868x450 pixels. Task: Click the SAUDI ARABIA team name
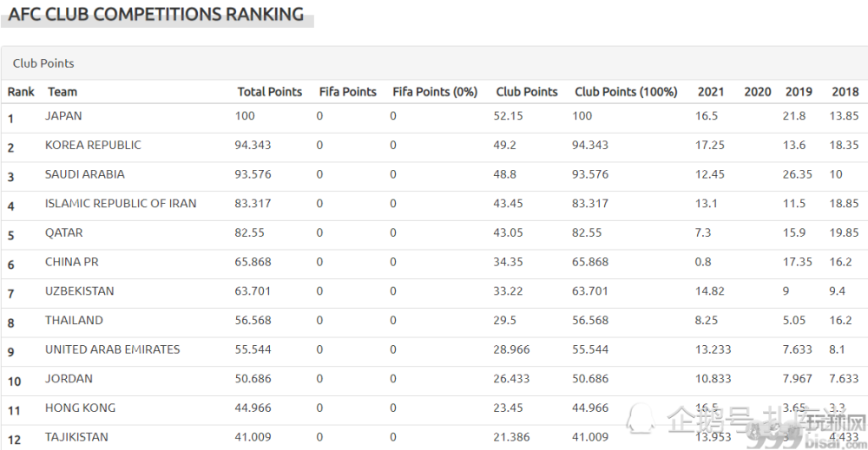pos(85,174)
